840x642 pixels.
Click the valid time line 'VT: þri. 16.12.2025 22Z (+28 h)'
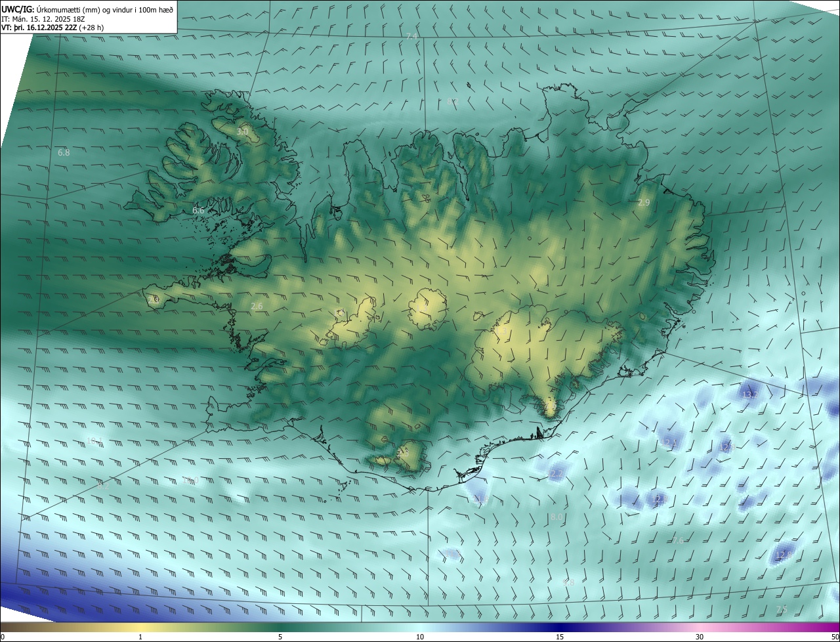52,28
